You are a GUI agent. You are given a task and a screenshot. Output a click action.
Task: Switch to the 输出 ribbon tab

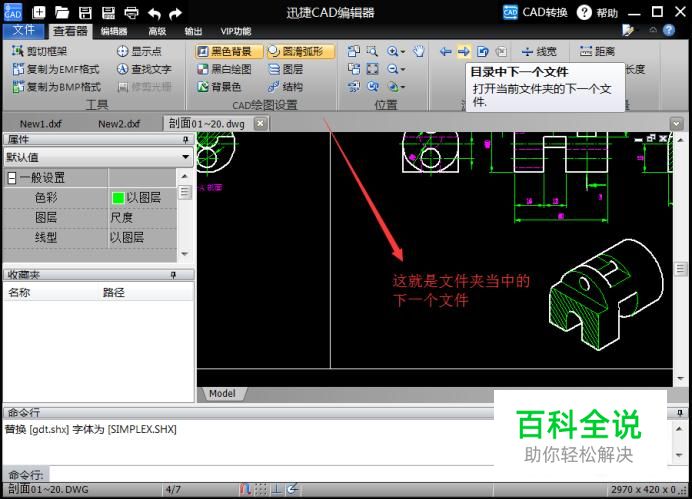click(x=193, y=31)
